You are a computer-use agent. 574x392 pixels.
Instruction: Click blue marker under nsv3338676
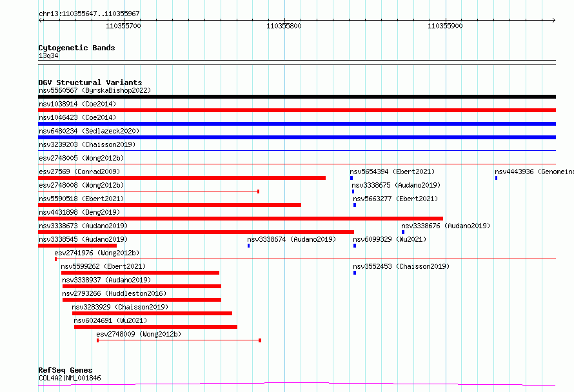tap(403, 232)
